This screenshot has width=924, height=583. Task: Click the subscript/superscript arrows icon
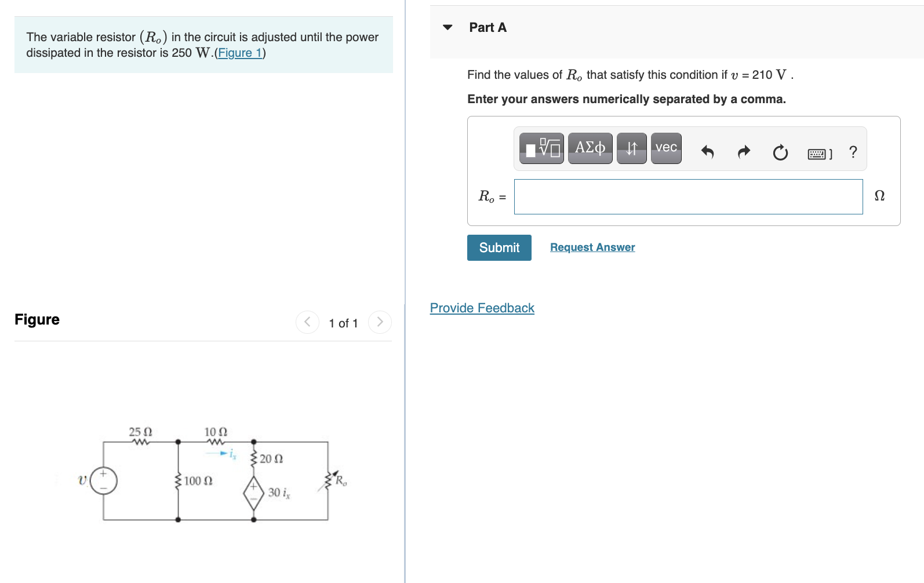point(631,148)
